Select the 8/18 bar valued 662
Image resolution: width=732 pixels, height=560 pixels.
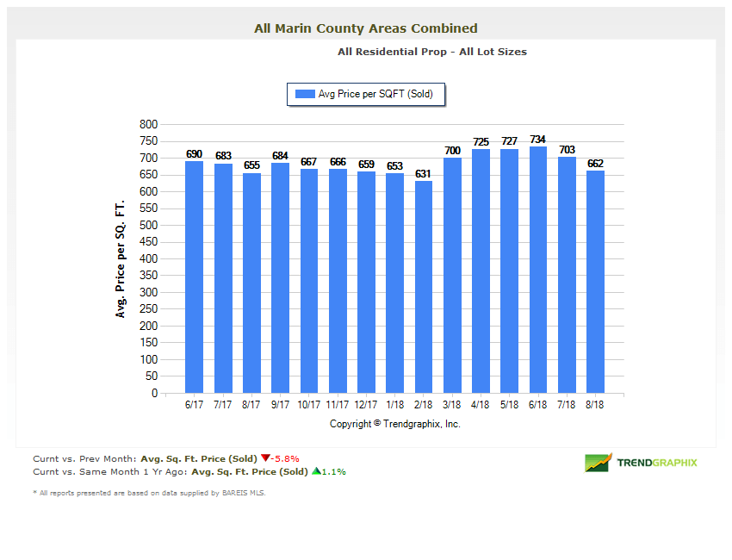click(x=595, y=280)
